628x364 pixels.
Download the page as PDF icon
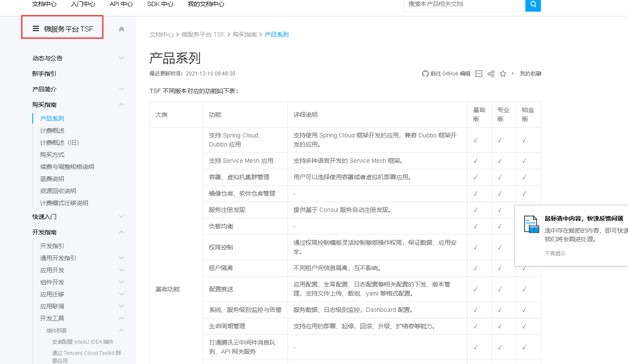479,74
